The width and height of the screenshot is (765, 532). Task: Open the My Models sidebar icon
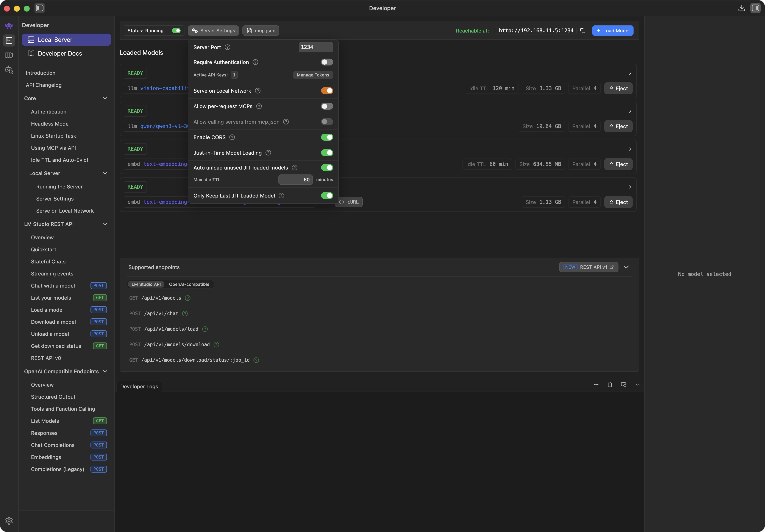tap(9, 55)
